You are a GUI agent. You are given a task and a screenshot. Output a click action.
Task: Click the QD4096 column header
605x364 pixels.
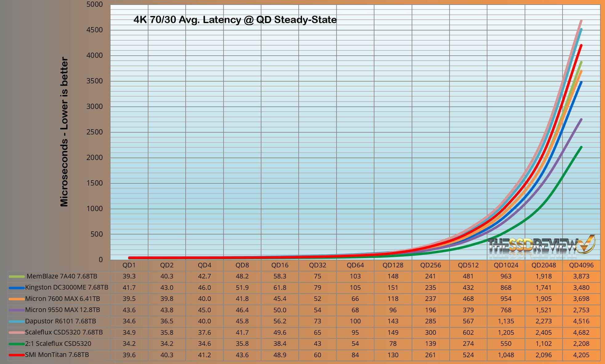point(581,265)
